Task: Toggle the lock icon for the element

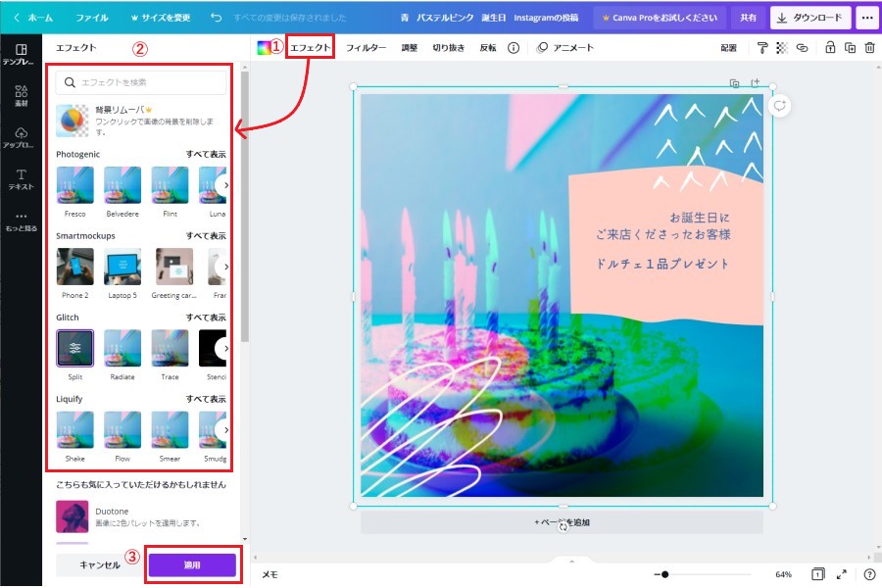Action: click(830, 47)
